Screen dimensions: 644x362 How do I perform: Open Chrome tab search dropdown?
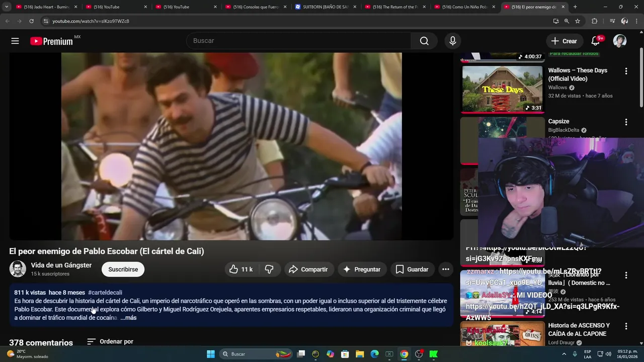pyautogui.click(x=7, y=7)
